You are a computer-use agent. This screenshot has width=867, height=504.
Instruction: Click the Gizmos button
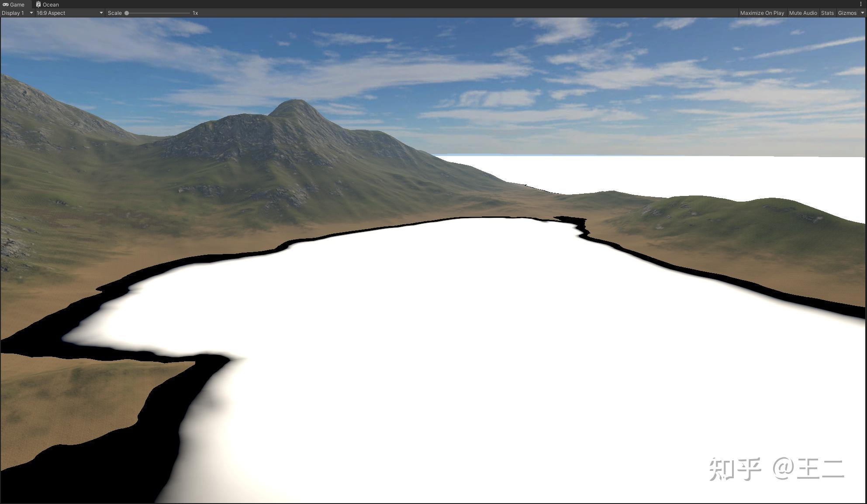[847, 13]
